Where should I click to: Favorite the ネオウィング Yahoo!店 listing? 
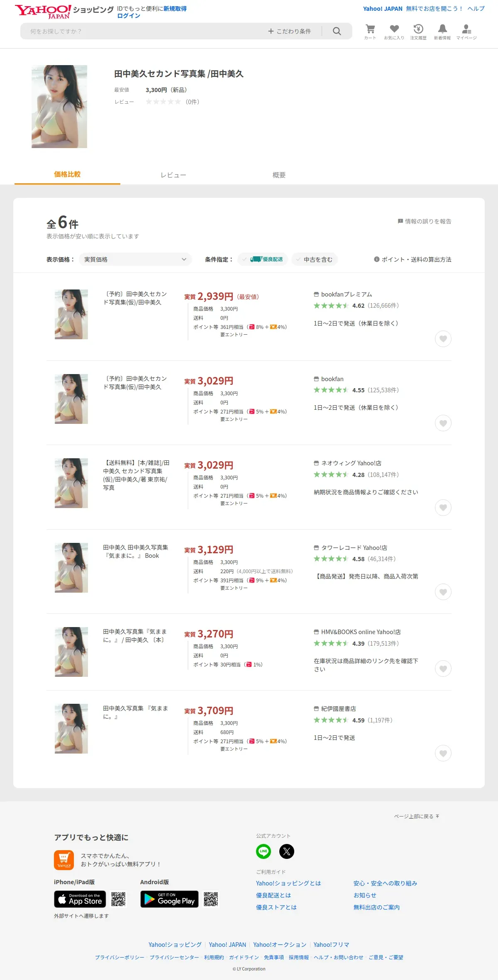point(443,508)
